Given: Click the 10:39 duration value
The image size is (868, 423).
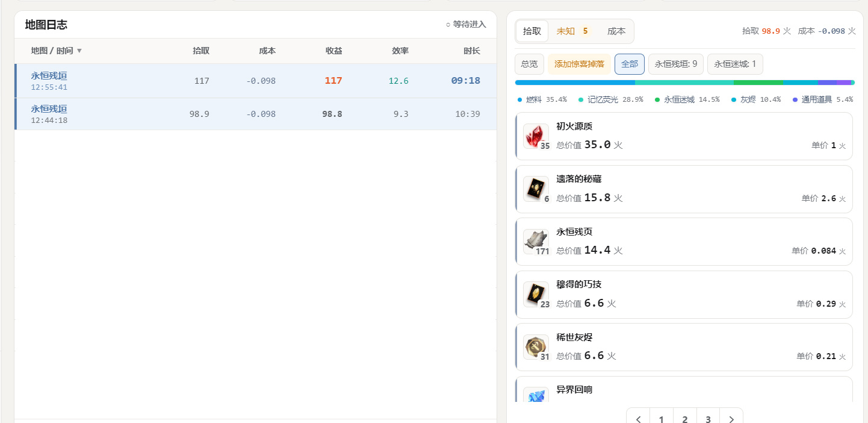Looking at the screenshot, I should coord(468,114).
